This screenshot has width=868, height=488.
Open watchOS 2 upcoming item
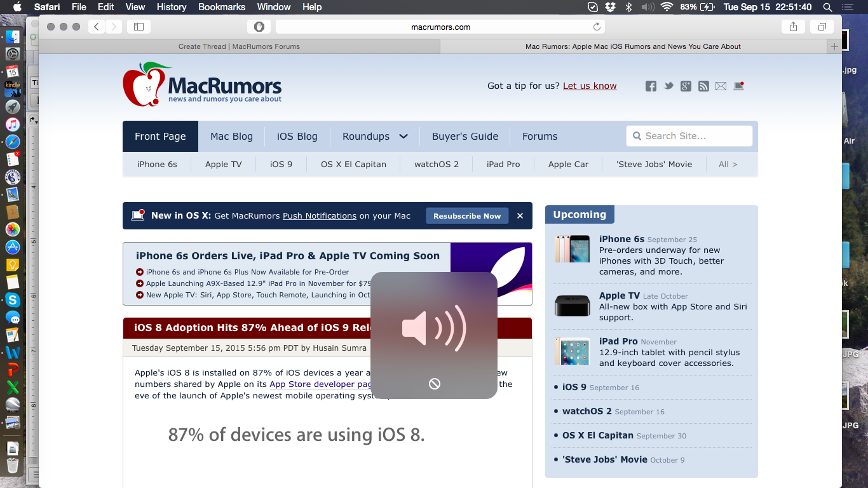point(587,411)
